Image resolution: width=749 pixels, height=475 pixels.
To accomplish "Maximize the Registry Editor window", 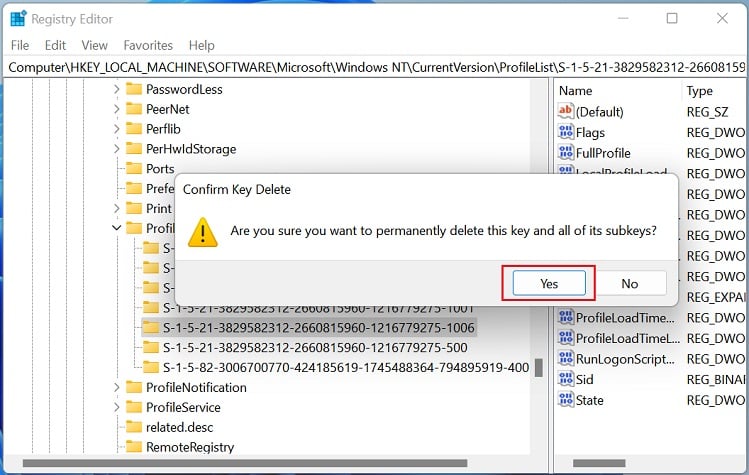I will coord(672,19).
